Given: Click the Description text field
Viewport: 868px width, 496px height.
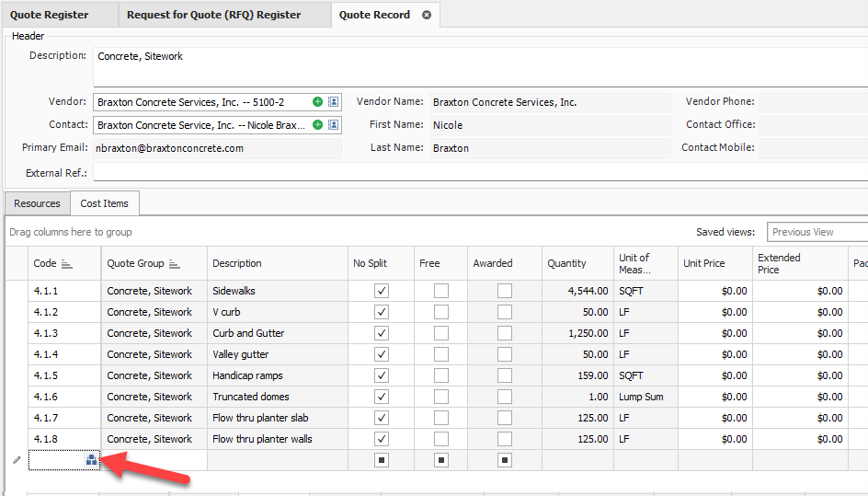Looking at the screenshot, I should (x=481, y=67).
